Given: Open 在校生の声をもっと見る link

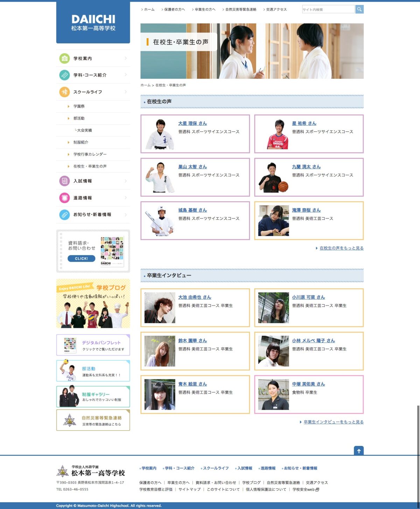Looking at the screenshot, I should coord(341,248).
